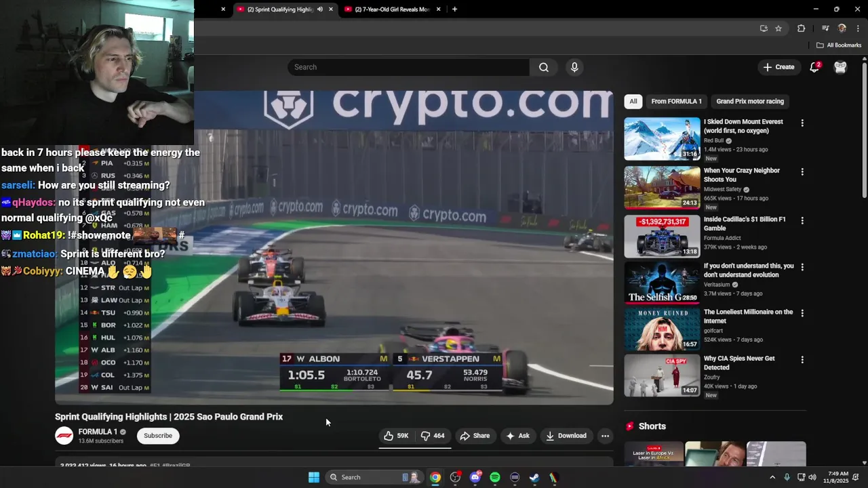Click the Ask button below the video
Viewport: 868px width, 488px height.
[x=517, y=436]
